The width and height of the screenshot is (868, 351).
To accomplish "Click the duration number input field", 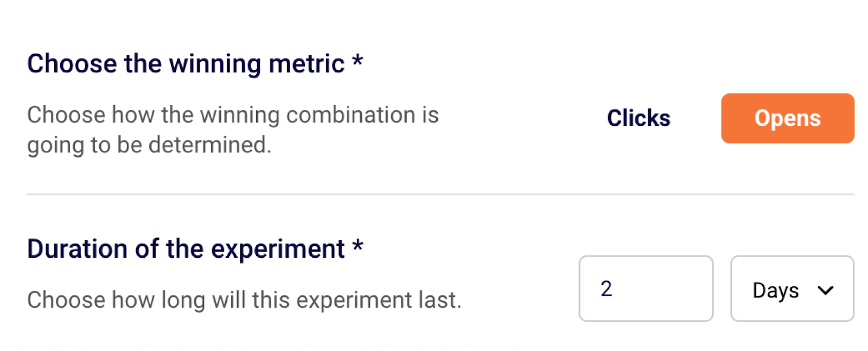I will point(646,289).
